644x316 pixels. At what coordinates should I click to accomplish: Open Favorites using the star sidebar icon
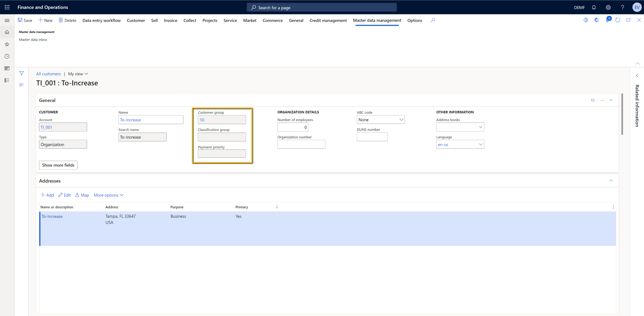pos(7,44)
